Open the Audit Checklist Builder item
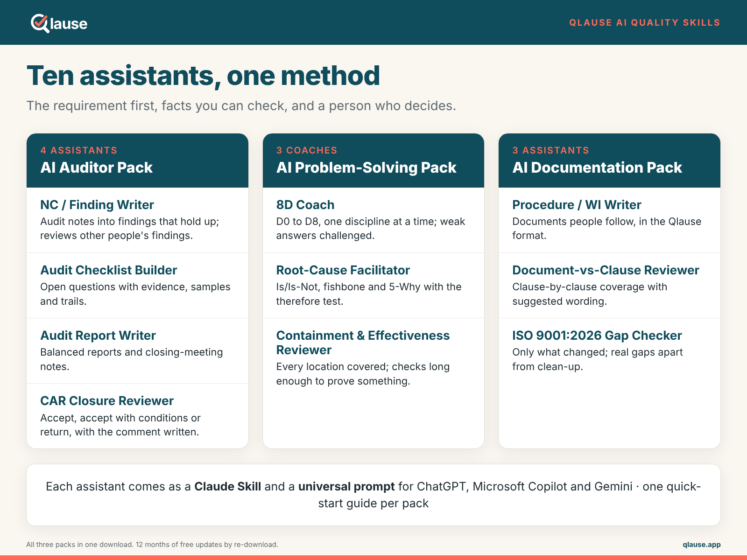 pos(137,286)
